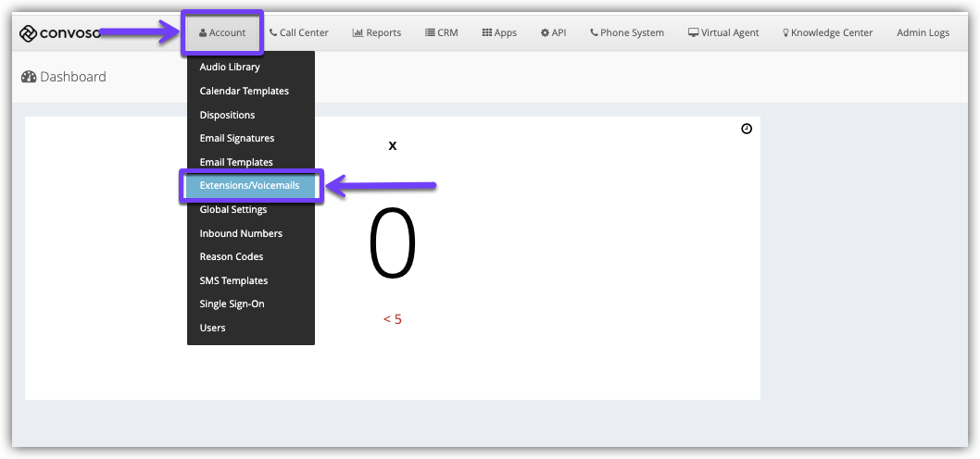
Task: Open the Account dropdown menu
Action: click(222, 33)
